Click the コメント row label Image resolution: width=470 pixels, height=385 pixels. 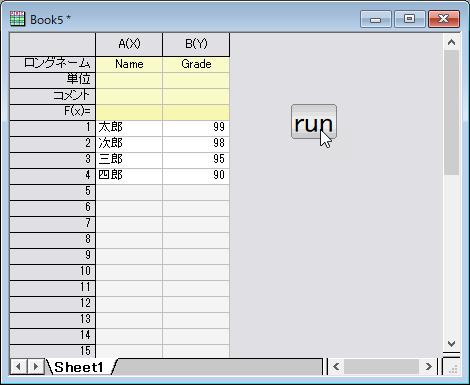point(53,96)
